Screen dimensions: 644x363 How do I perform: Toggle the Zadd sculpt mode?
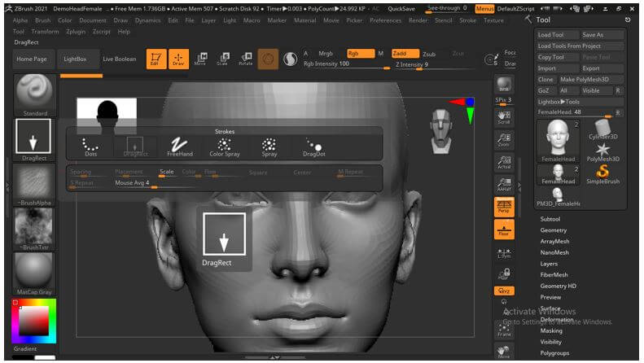(x=405, y=54)
